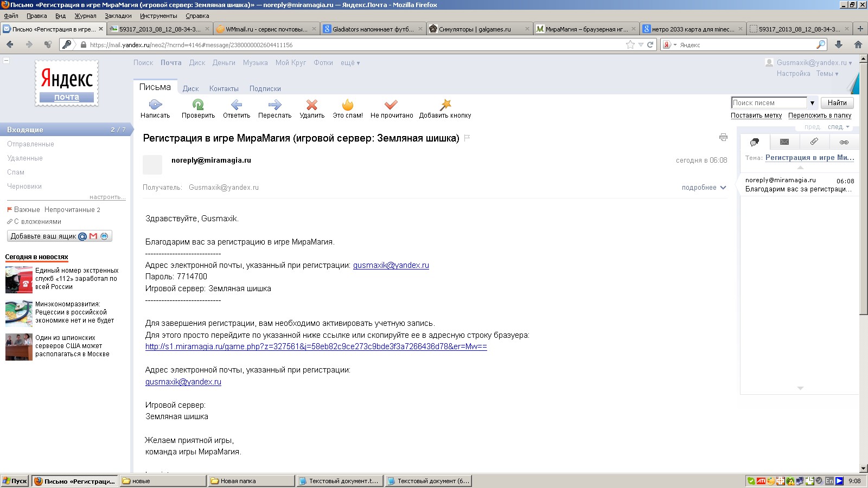Open the miramagia activation link
This screenshot has width=868, height=488.
316,346
